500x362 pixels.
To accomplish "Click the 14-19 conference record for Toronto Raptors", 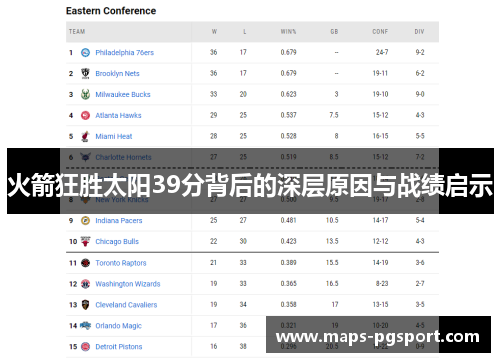I will click(380, 263).
